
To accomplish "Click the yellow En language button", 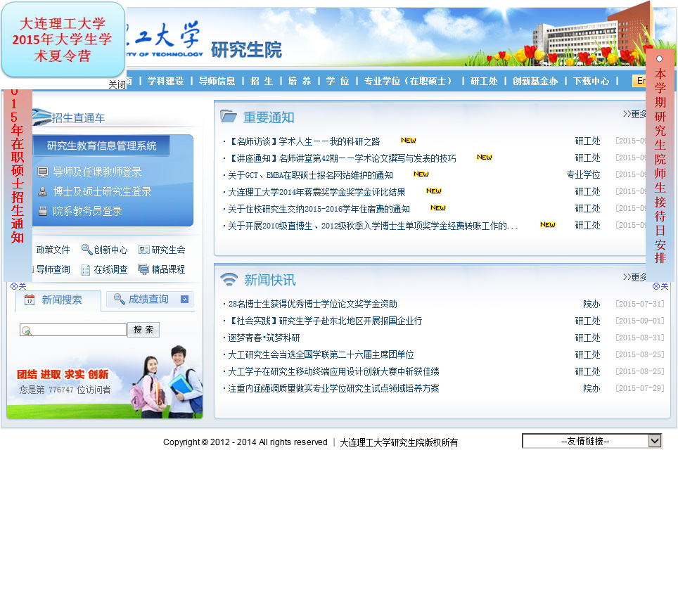I will (x=639, y=81).
